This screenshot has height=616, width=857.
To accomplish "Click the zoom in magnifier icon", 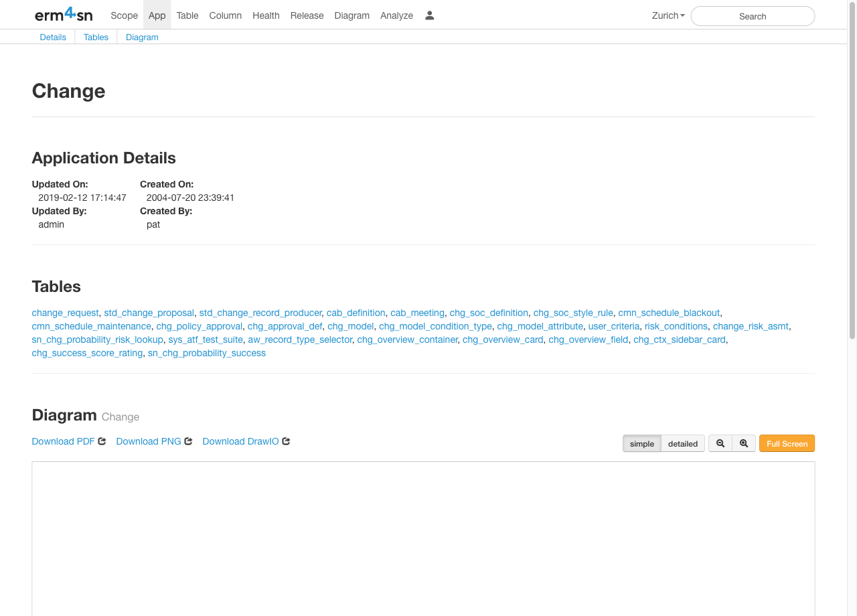I will point(744,443).
